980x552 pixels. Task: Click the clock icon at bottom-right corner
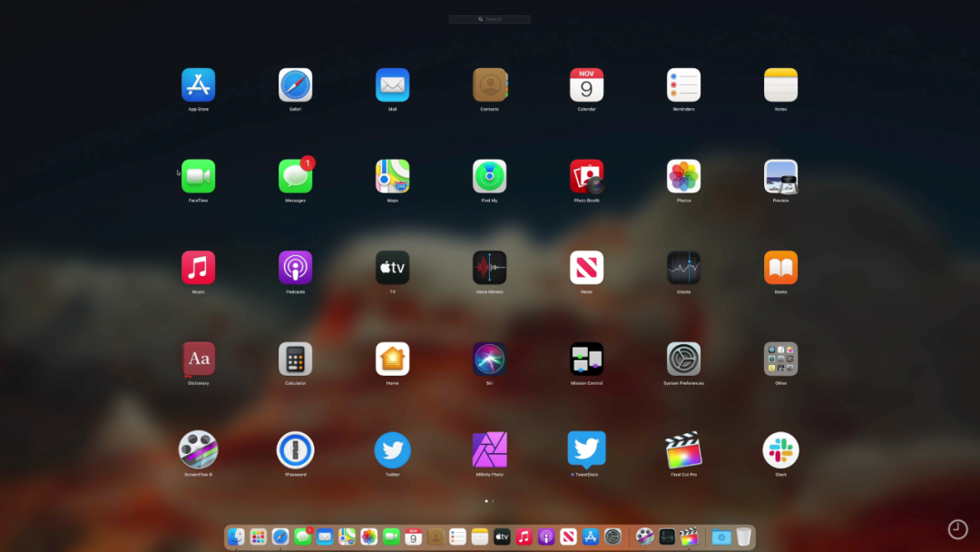(957, 529)
